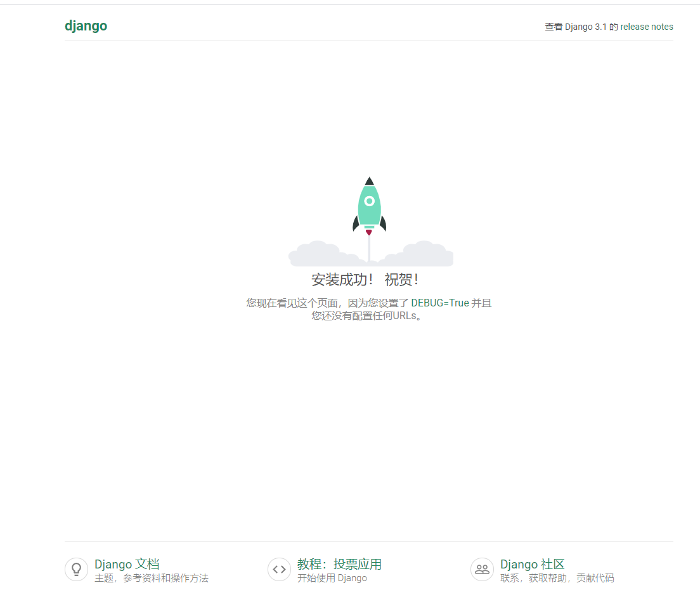Viewport: 700px width, 597px height.
Task: Click the code brackets tutorial icon
Action: point(280,569)
